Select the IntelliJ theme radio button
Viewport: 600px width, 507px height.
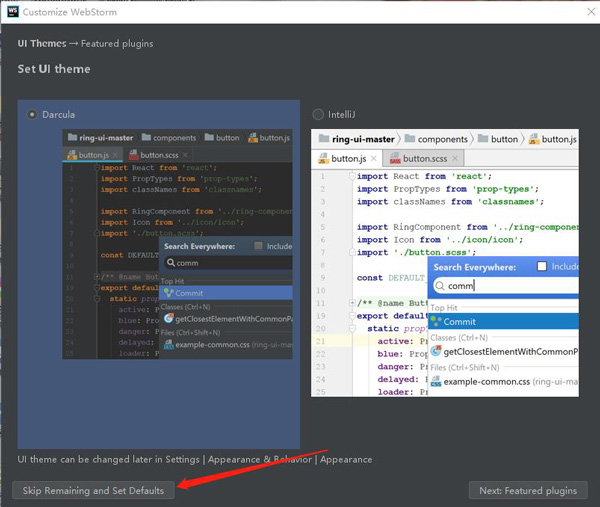click(x=318, y=114)
